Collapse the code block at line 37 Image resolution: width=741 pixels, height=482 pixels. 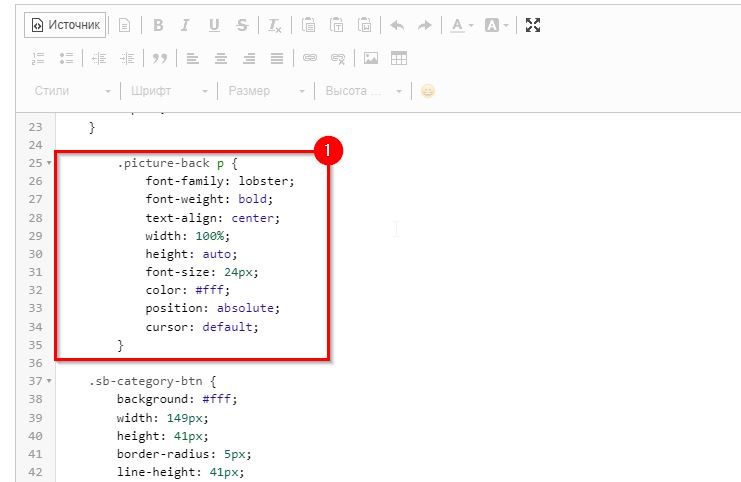click(50, 381)
